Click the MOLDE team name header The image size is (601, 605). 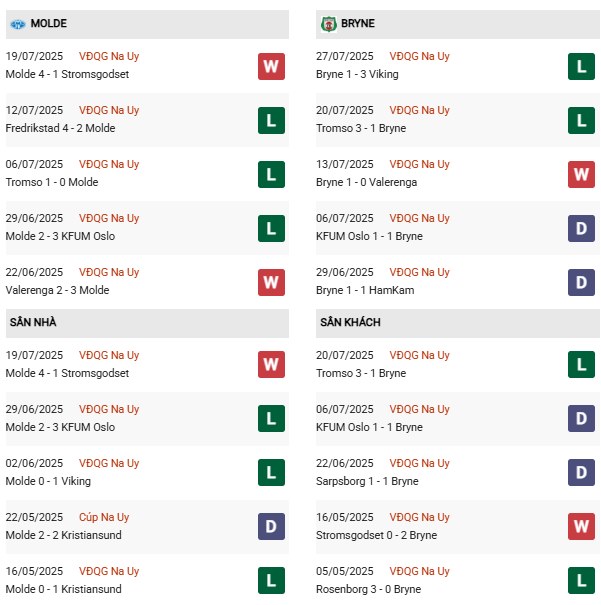49,24
